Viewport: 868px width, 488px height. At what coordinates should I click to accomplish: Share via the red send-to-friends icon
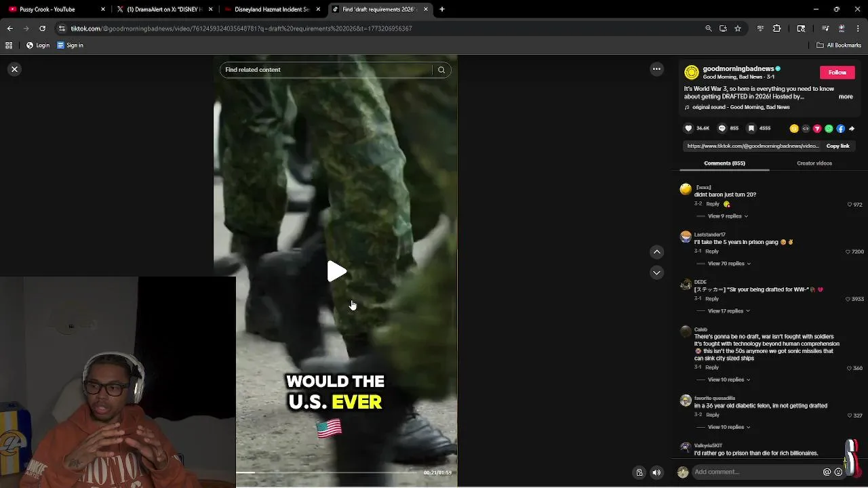817,129
